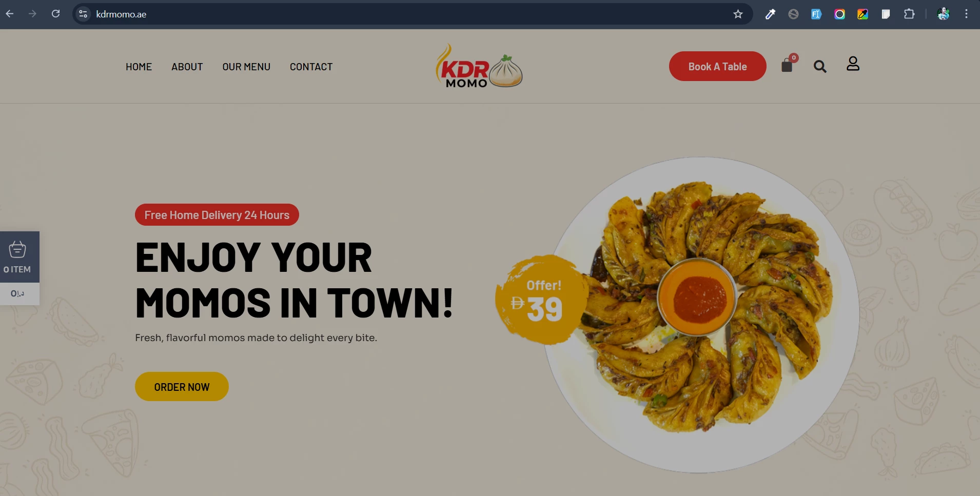The height and width of the screenshot is (496, 980).
Task: Click the momo plate hero image
Action: click(x=701, y=315)
